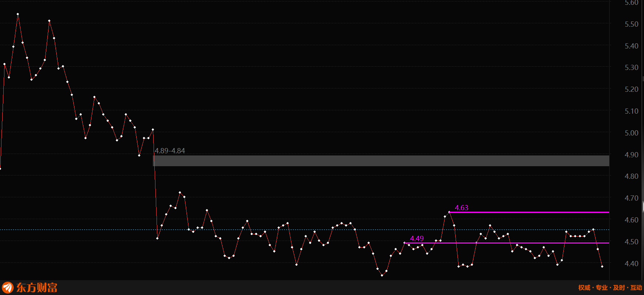Click the 5.10 price axis label
Viewport: 644px width, 295px height.
pos(631,111)
